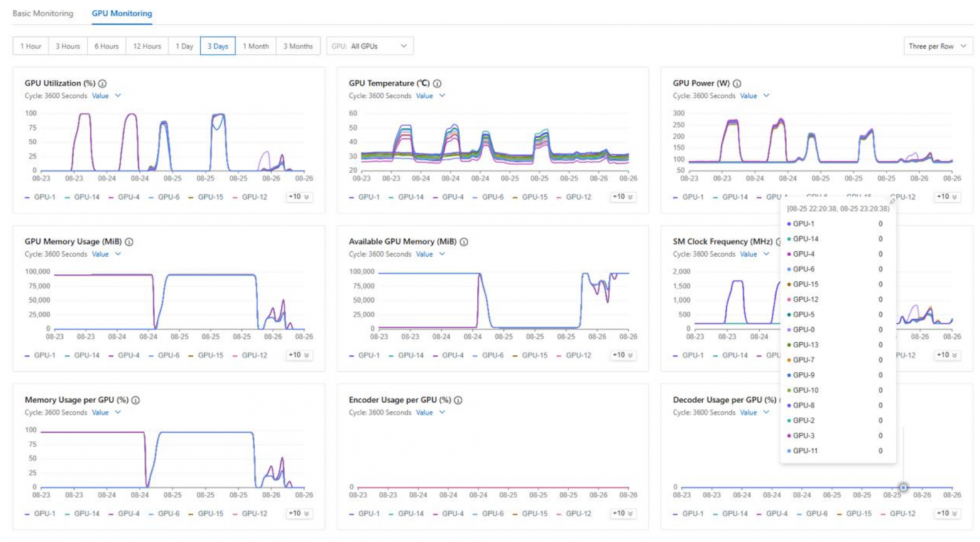The width and height of the screenshot is (980, 542).
Task: Pick the 12 Hours range
Action: pos(147,46)
